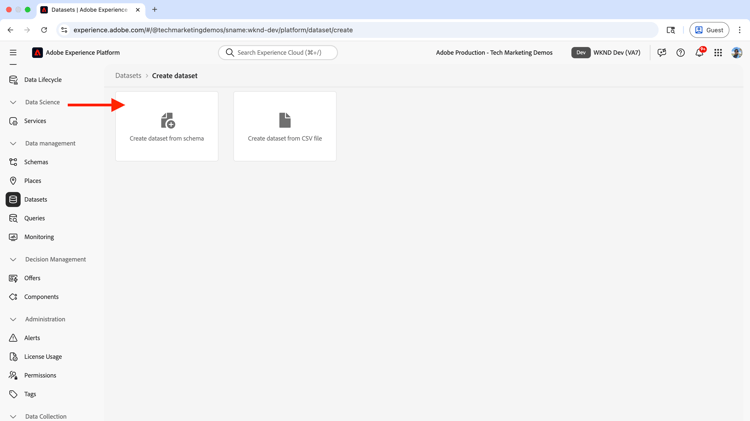
Task: Open the Queries menu item label
Action: [x=34, y=218]
